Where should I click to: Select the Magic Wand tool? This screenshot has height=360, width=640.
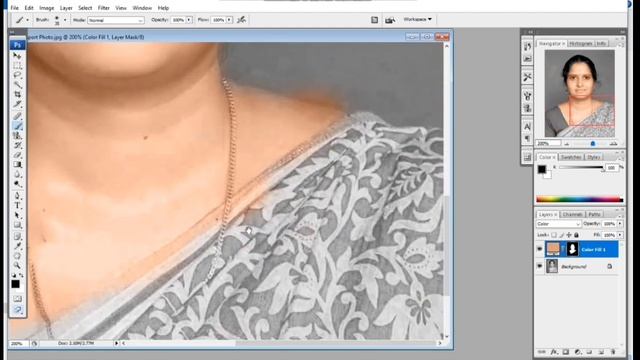tap(17, 85)
